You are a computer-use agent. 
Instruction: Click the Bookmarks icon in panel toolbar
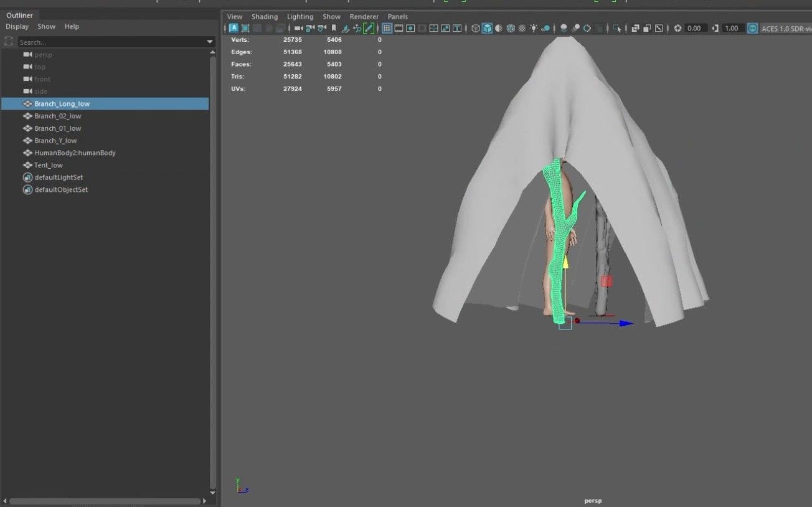tap(334, 28)
